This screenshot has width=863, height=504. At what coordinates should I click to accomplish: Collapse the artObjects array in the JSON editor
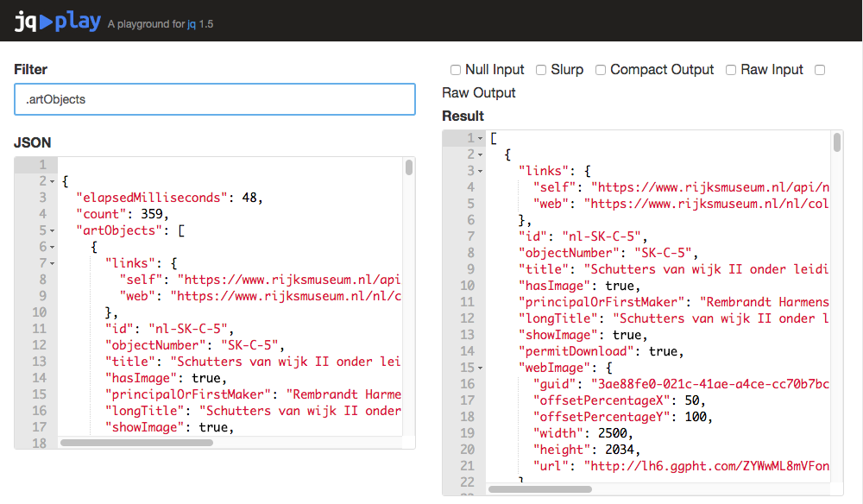50,230
